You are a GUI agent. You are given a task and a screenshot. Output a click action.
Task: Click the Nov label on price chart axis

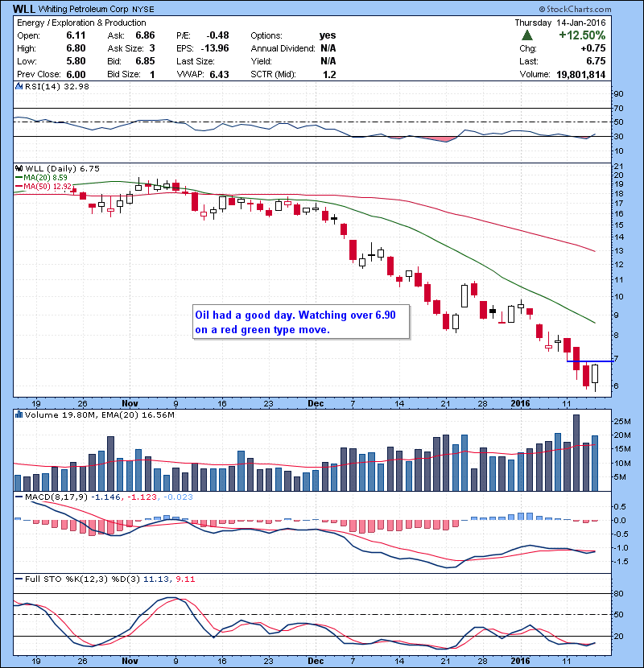[130, 403]
